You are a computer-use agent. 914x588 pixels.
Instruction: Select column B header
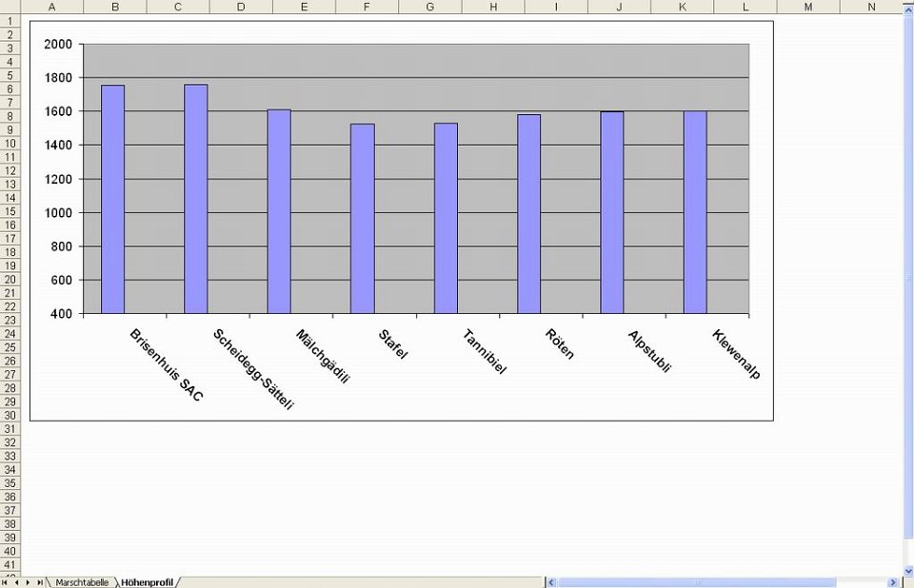pos(115,7)
